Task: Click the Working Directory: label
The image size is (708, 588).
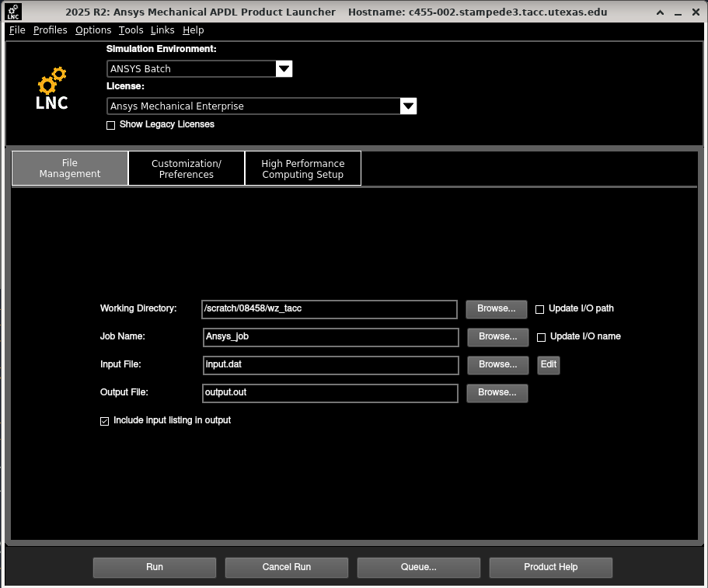Action: [138, 308]
